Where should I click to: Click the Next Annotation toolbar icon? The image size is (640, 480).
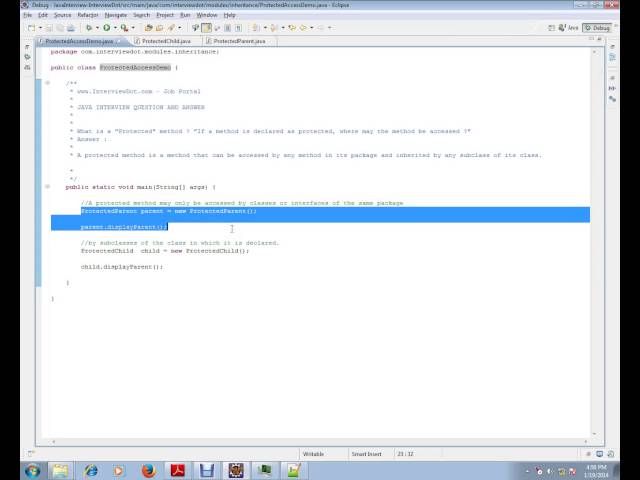pos(256,28)
